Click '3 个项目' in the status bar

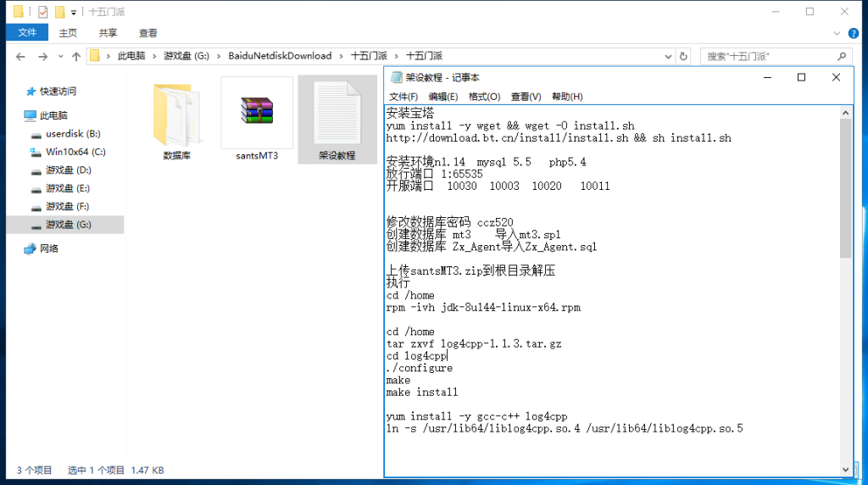click(x=34, y=470)
